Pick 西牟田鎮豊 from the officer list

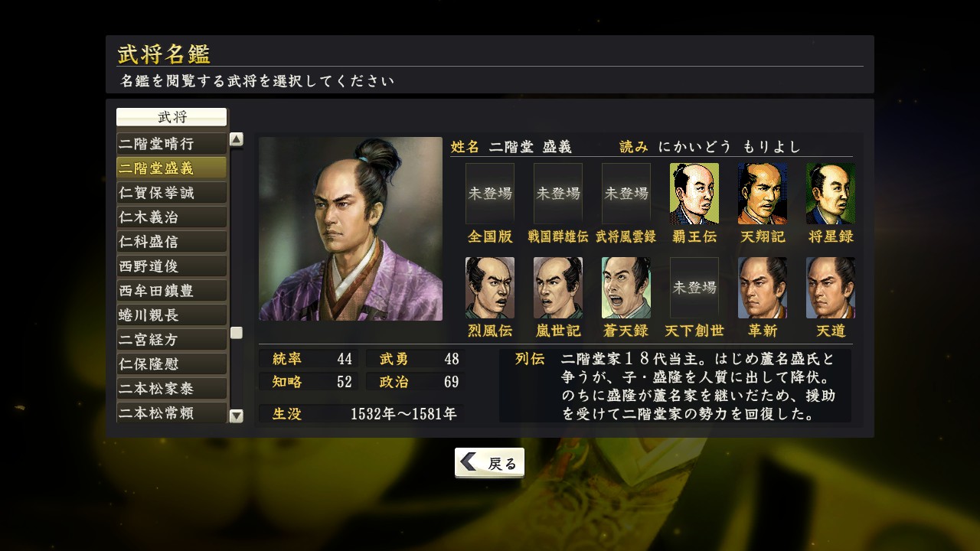coord(171,291)
